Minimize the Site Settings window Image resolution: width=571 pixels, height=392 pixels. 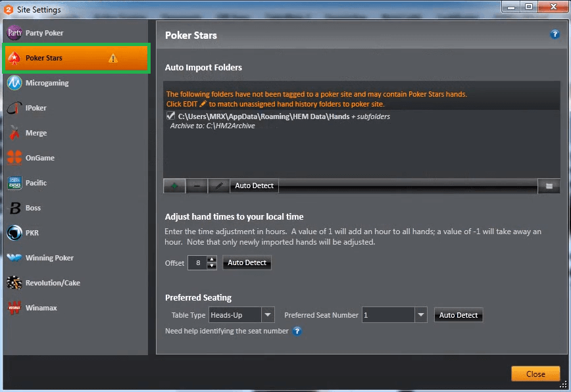click(x=511, y=7)
